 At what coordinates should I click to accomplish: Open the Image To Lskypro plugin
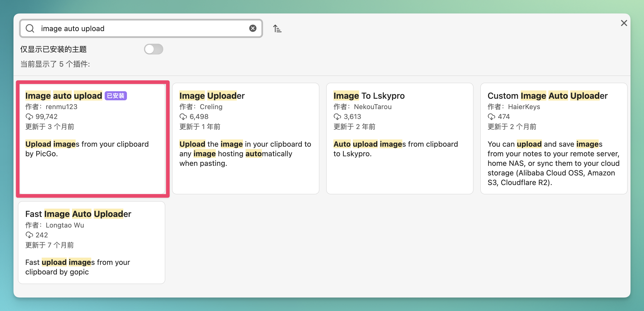click(x=400, y=139)
